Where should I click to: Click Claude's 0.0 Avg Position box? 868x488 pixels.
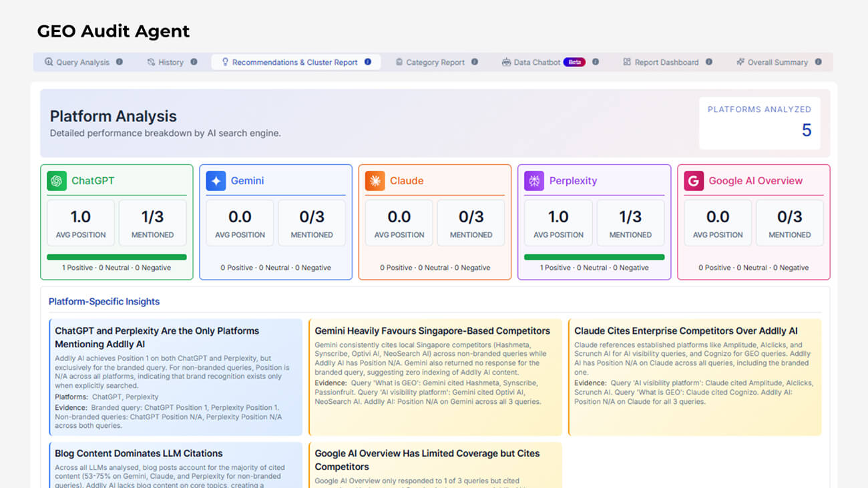[x=399, y=223]
